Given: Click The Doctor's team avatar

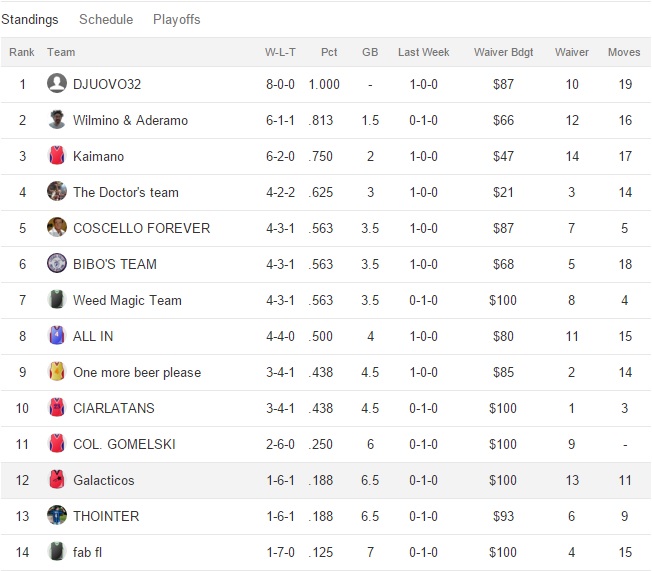Looking at the screenshot, I should (x=57, y=192).
